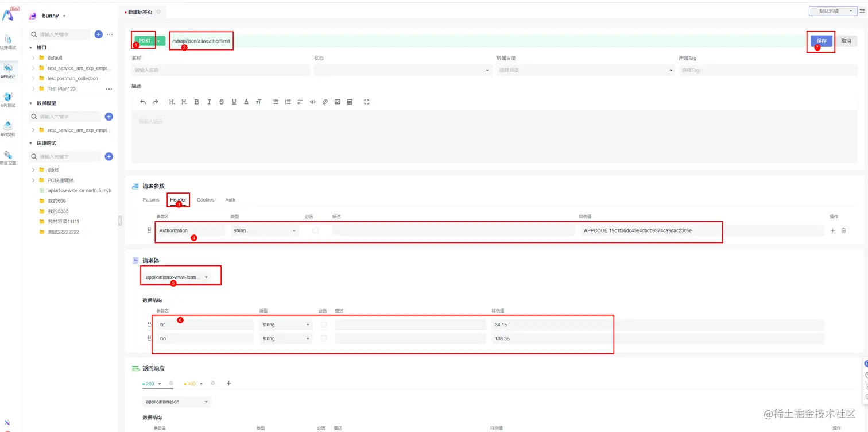The width and height of the screenshot is (868, 432).
Task: Open the bunny project switcher
Action: [53, 16]
